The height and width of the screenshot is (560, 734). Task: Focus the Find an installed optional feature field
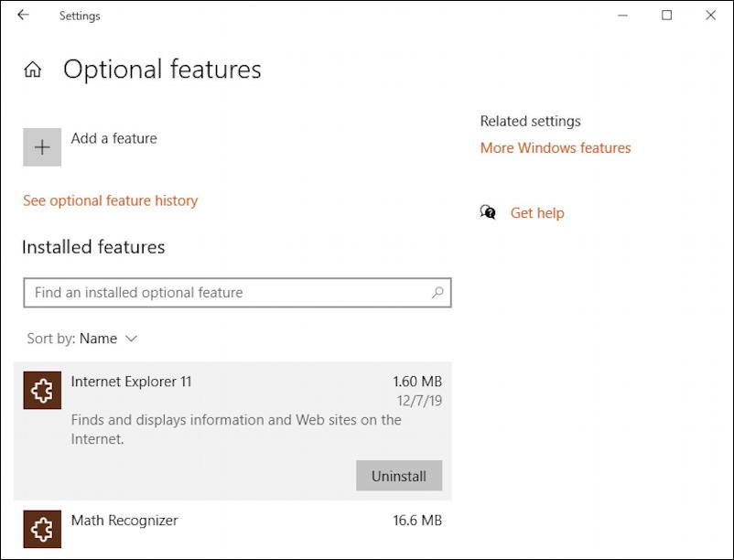(237, 293)
